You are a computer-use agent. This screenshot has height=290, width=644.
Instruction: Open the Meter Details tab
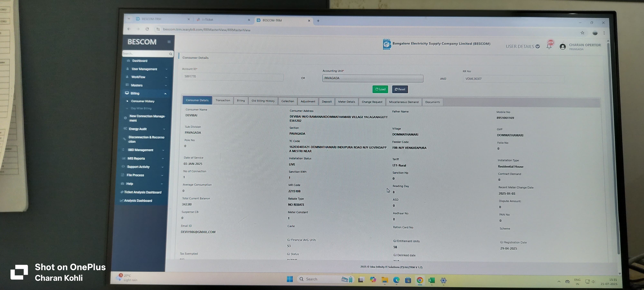tap(346, 102)
